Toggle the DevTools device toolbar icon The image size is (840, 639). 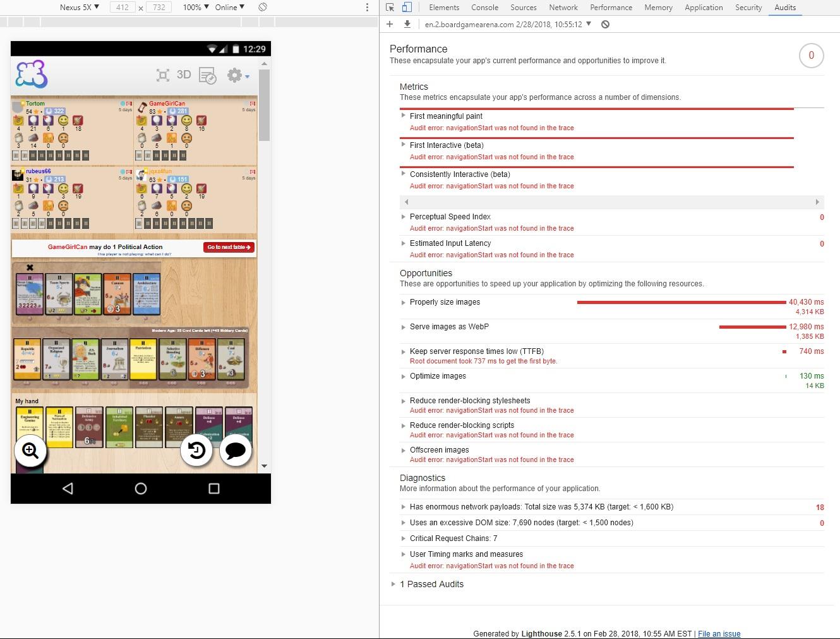tap(407, 8)
